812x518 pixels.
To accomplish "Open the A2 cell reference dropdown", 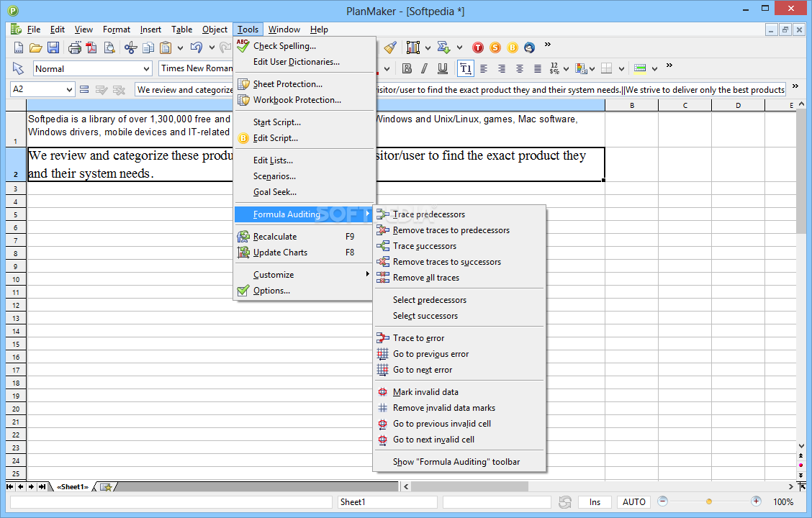I will coord(69,89).
